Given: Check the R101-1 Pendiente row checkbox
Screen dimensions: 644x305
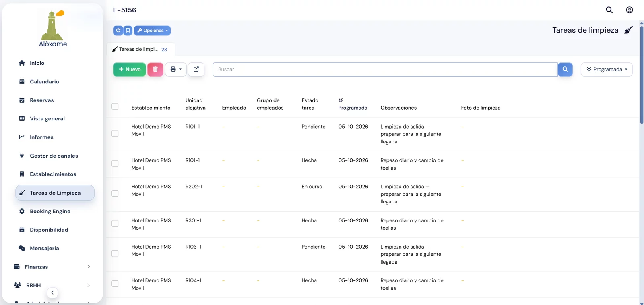Looking at the screenshot, I should 115,133.
